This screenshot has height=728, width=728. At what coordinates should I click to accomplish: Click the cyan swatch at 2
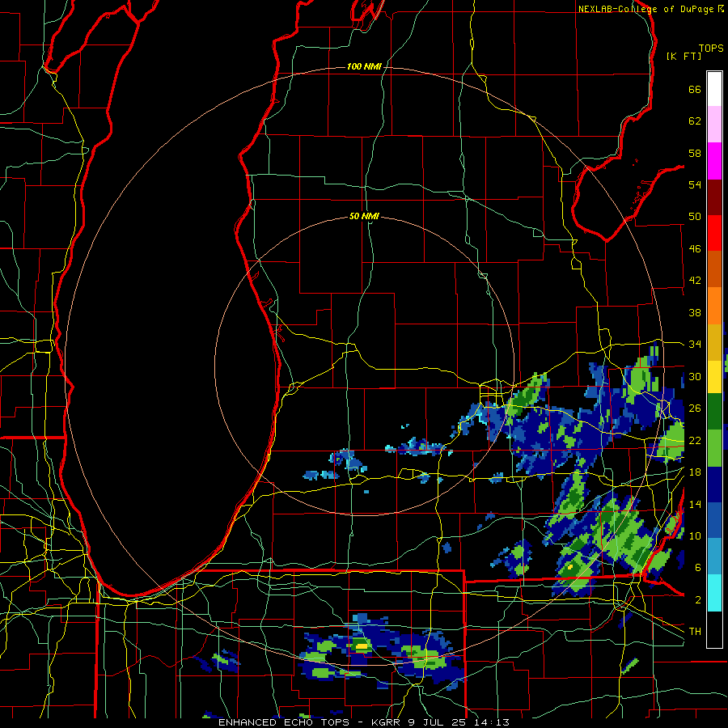click(x=714, y=593)
